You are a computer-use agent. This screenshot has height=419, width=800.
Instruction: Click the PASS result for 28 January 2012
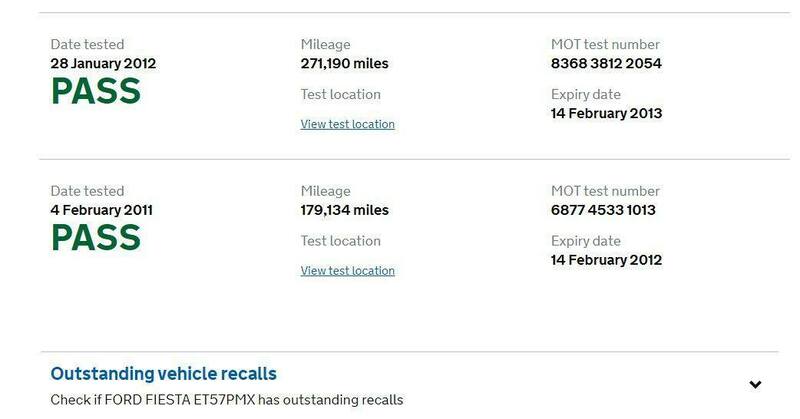coord(96,91)
